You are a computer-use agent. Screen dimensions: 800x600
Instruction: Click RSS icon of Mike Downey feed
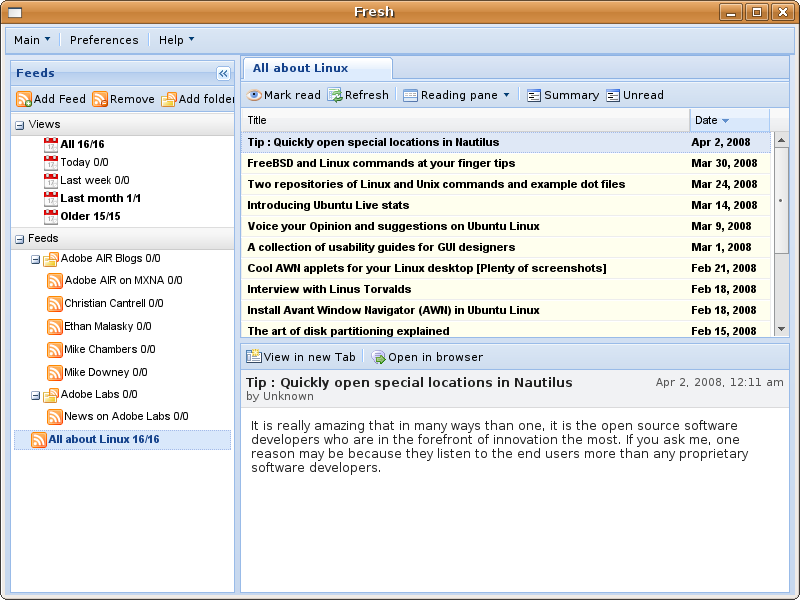tap(55, 372)
